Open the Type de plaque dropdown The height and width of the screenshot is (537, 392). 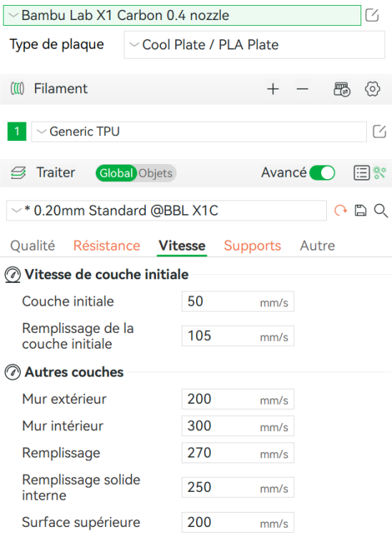(x=254, y=45)
